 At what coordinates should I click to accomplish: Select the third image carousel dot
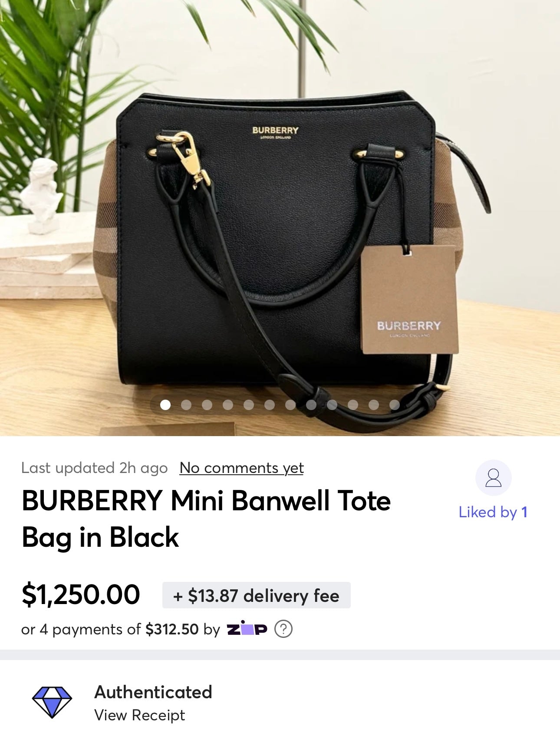coord(207,405)
